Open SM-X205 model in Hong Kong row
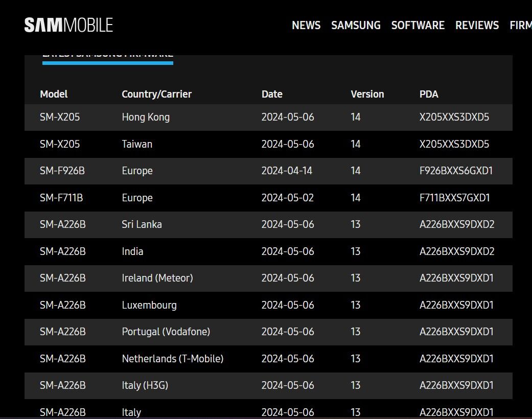Image resolution: width=532 pixels, height=419 pixels. (60, 117)
